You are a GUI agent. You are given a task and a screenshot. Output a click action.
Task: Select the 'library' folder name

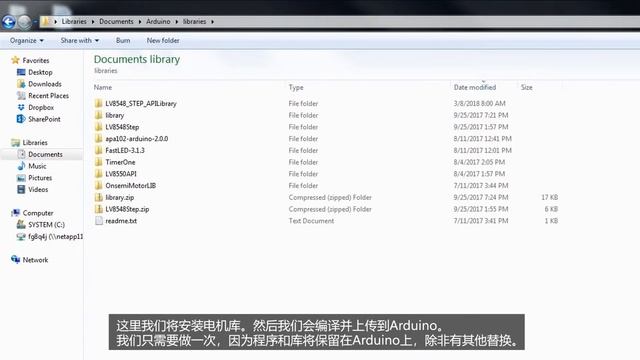click(115, 116)
